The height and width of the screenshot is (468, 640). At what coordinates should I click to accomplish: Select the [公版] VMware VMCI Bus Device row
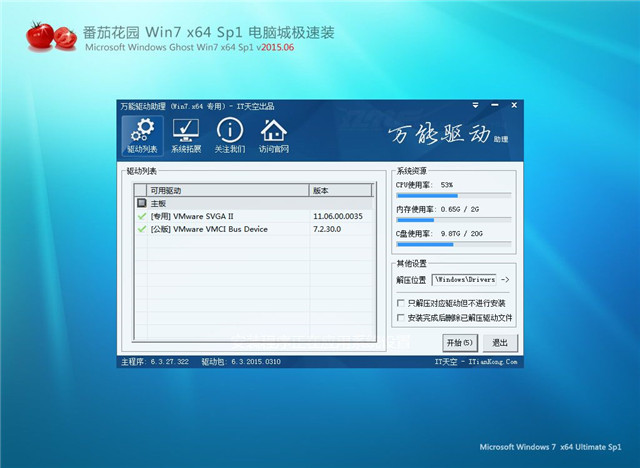[x=254, y=229]
